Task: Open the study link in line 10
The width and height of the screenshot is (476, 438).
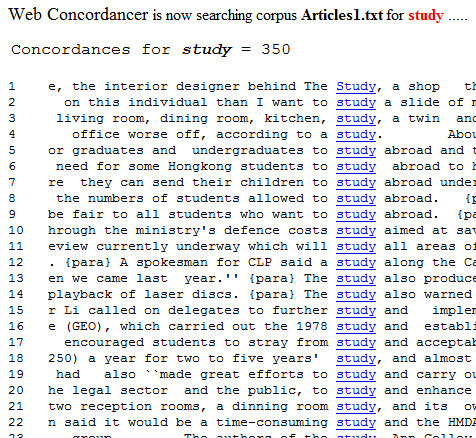Action: click(356, 231)
